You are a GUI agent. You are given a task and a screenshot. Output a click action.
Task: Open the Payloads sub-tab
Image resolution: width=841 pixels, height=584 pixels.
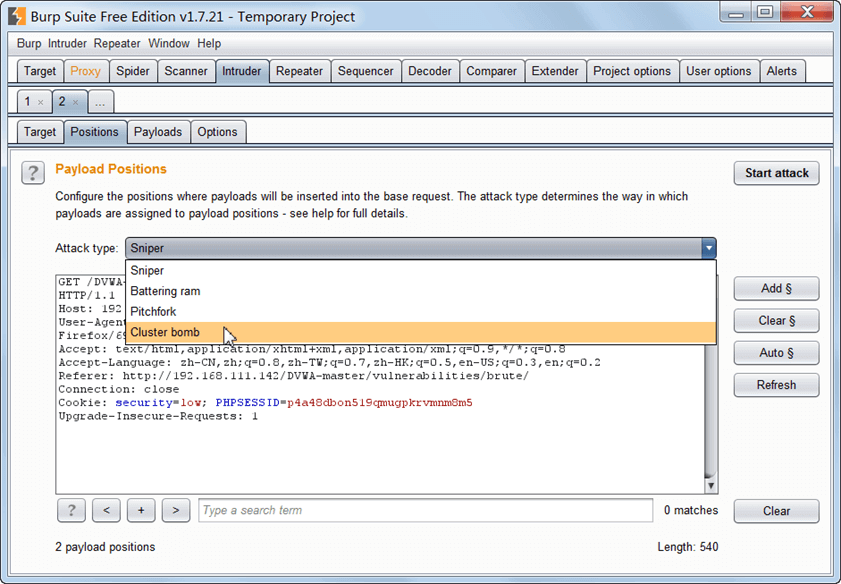pos(158,132)
